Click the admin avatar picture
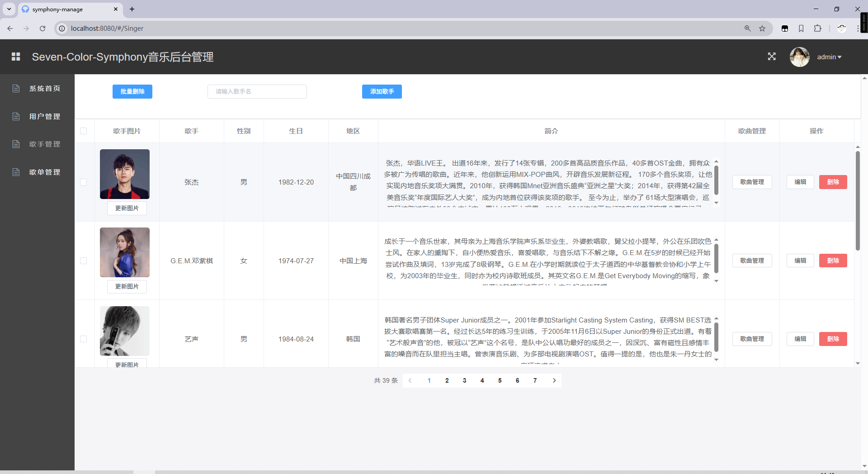The height and width of the screenshot is (474, 868). [x=799, y=57]
